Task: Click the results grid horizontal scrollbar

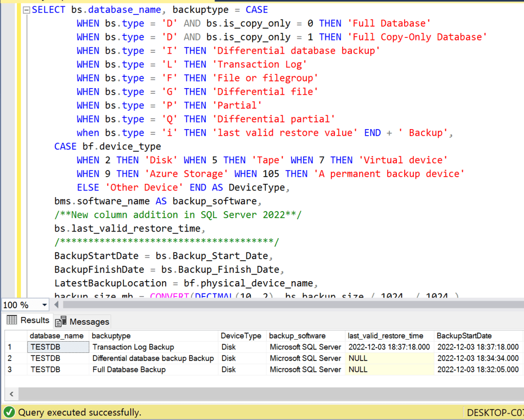Action: click(x=256, y=393)
